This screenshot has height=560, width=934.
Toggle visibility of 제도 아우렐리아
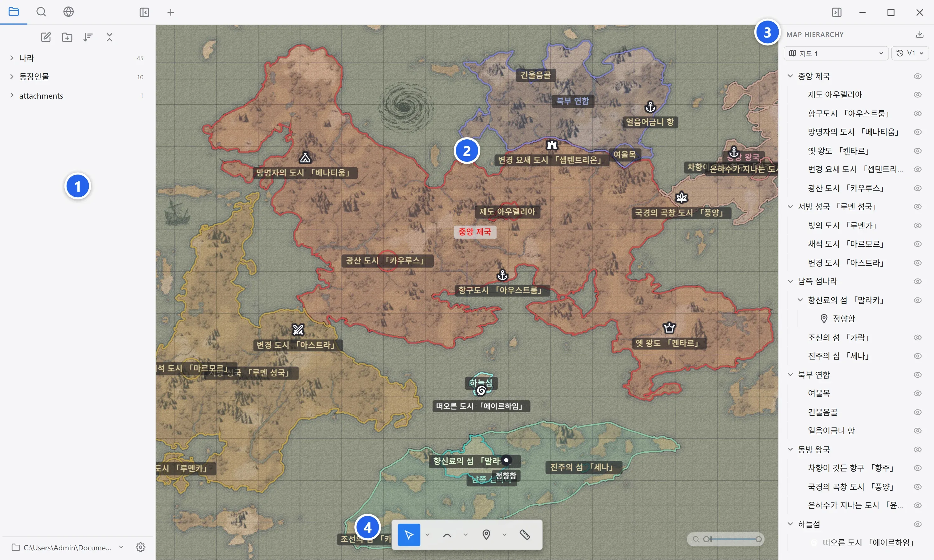tap(918, 95)
